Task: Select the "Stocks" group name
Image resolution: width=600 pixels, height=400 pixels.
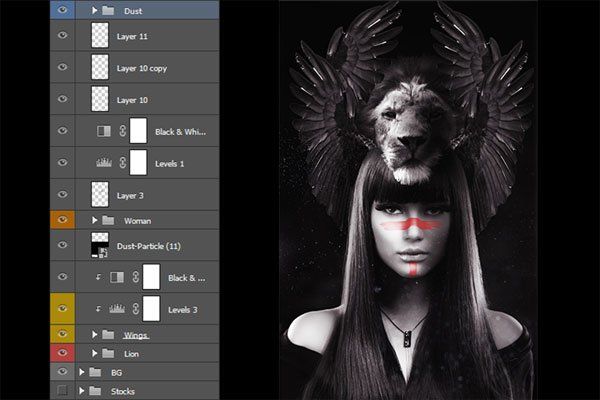Action: pos(123,391)
